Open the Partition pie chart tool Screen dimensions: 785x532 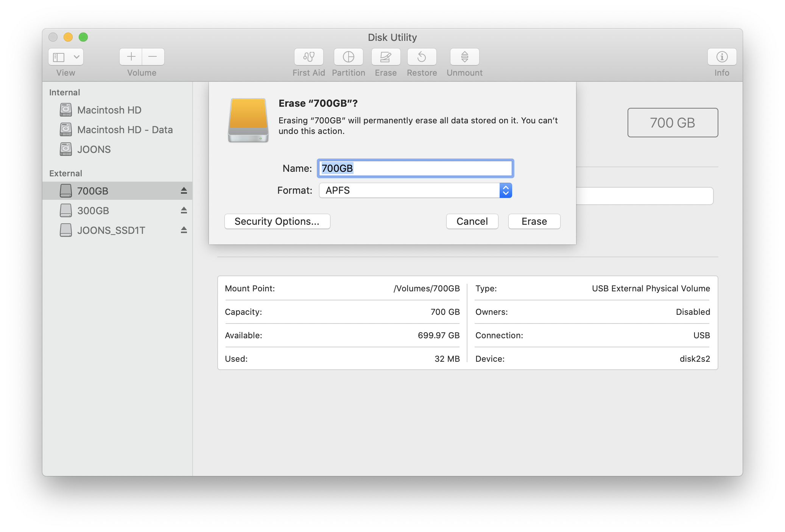(348, 57)
